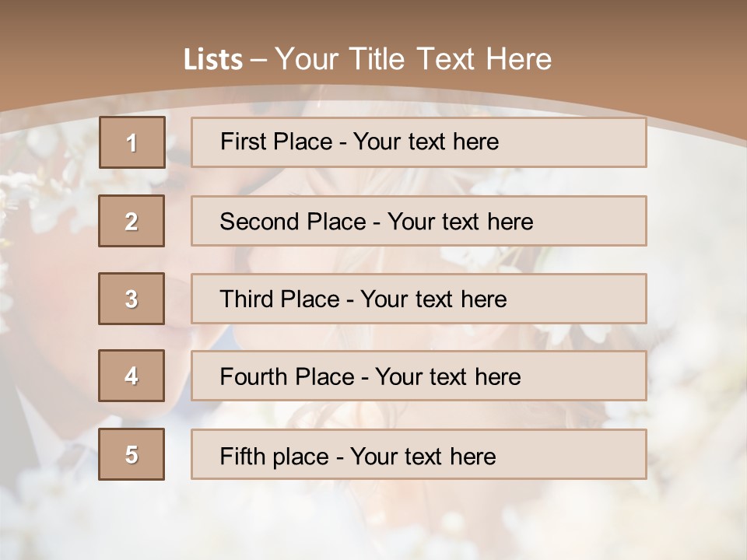Select the number 4 square

[132, 376]
